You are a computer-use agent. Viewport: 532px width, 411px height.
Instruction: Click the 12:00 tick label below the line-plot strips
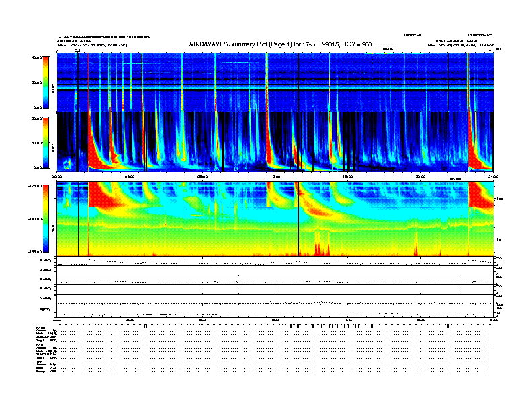point(275,320)
